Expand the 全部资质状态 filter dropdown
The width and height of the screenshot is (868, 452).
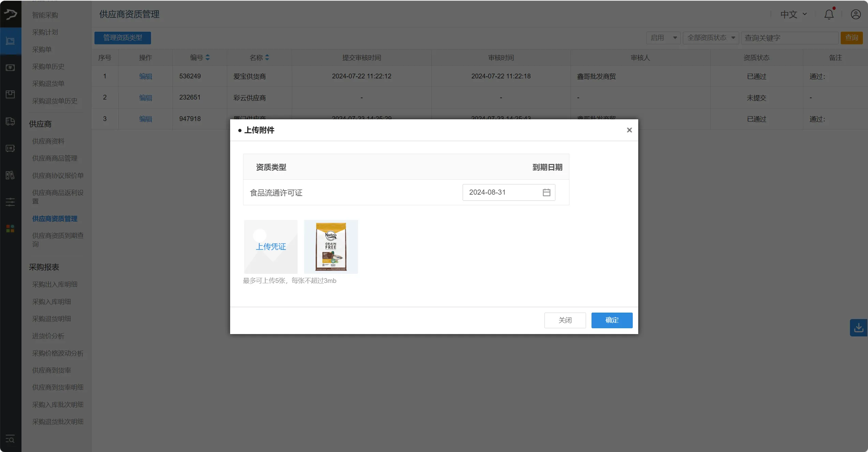point(710,38)
